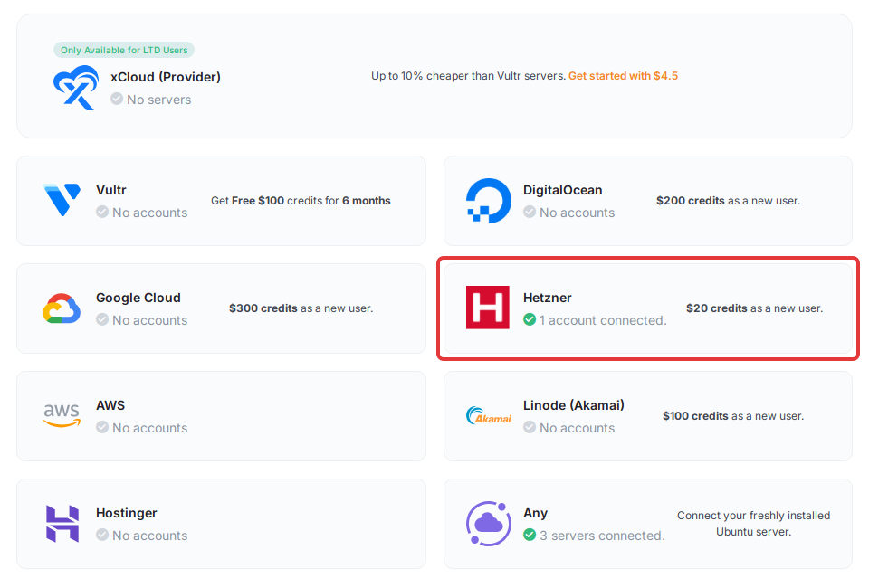Select the DigitalOcean provider name

pos(562,190)
